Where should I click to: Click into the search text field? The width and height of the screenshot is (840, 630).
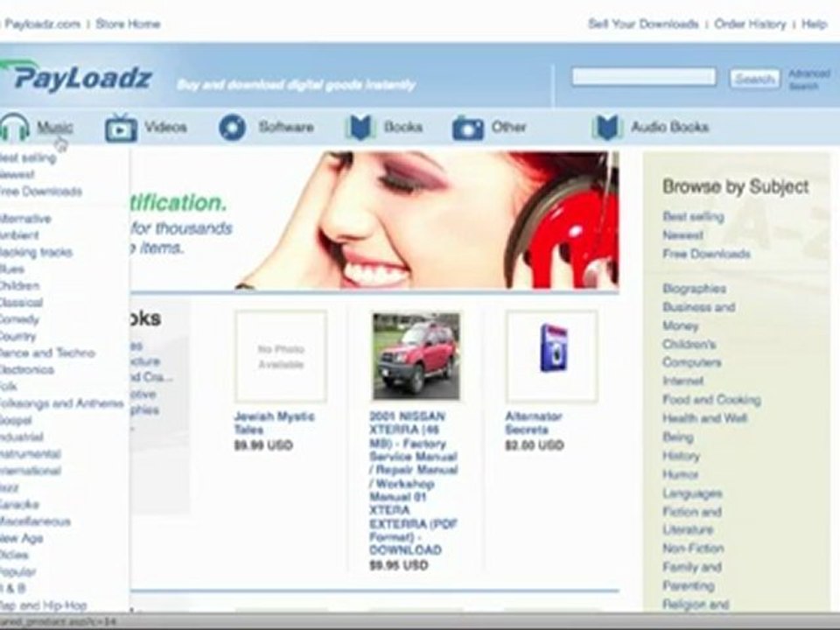(x=644, y=77)
